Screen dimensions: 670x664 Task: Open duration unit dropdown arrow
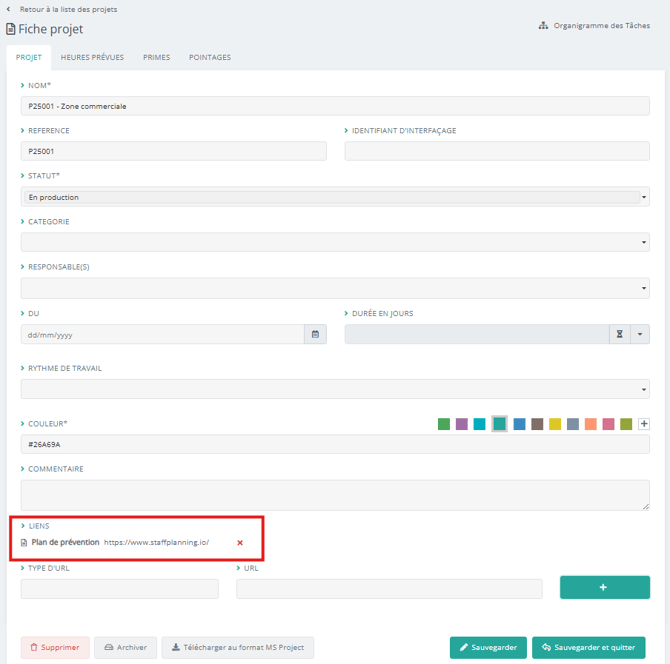pyautogui.click(x=640, y=334)
